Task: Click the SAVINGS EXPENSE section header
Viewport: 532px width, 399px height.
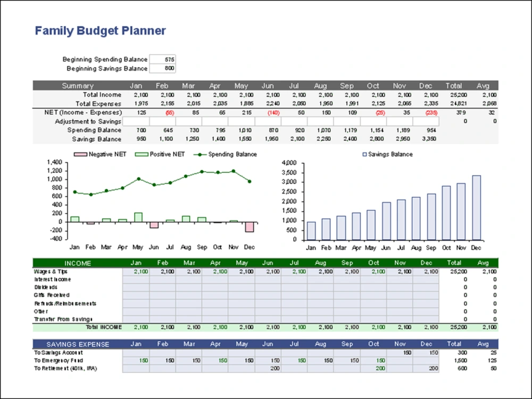Action: pos(78,344)
